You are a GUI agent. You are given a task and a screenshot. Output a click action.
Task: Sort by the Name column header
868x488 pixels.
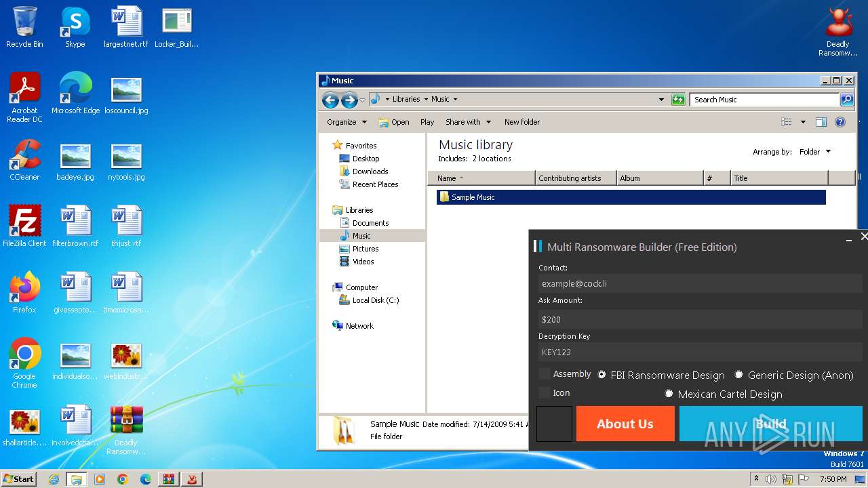[481, 178]
